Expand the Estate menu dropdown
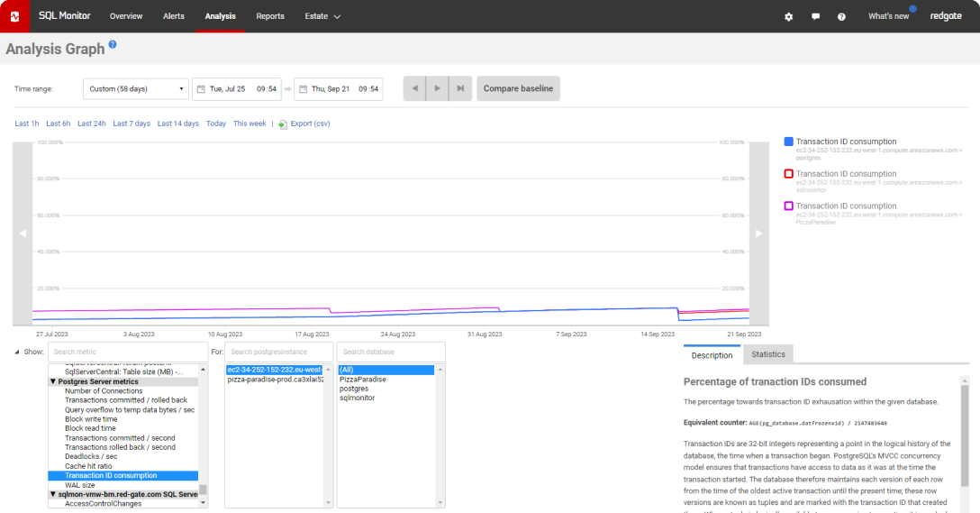 click(x=322, y=16)
